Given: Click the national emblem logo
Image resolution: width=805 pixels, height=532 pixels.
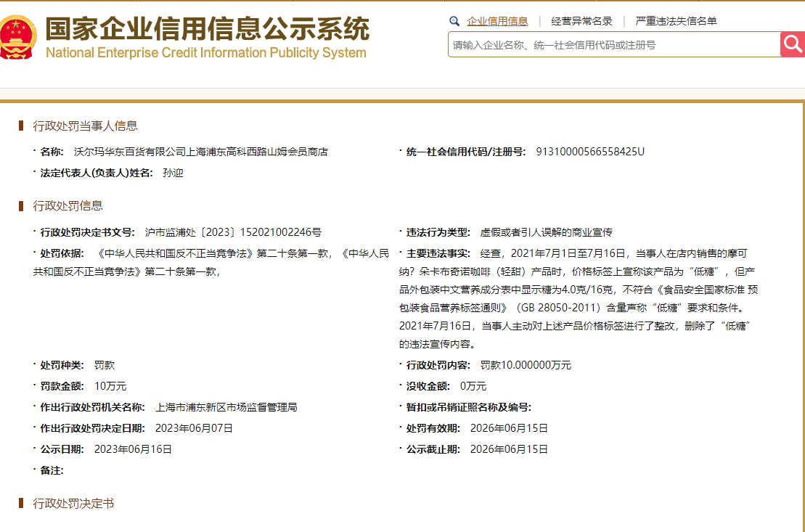Looking at the screenshot, I should click(x=17, y=37).
